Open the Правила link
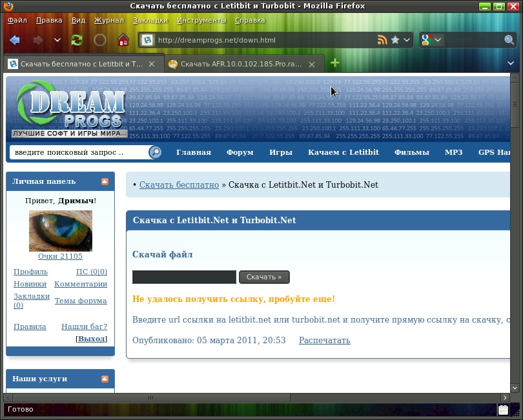This screenshot has width=523, height=420. pyautogui.click(x=30, y=326)
